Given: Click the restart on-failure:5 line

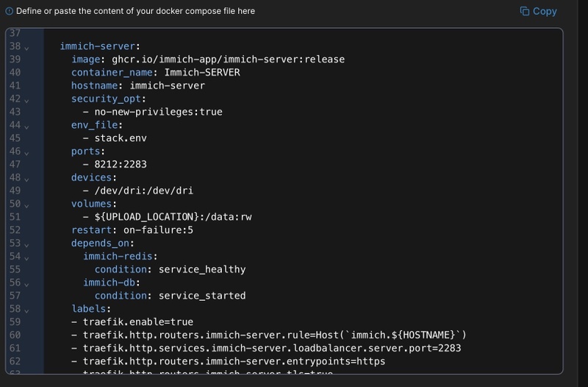Looking at the screenshot, I should point(132,230).
